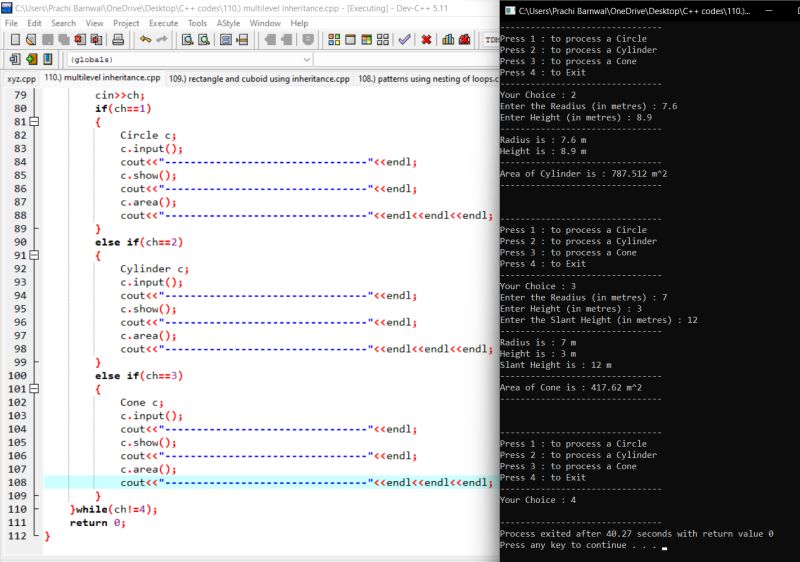
Task: Open the Search menu
Action: 63,23
